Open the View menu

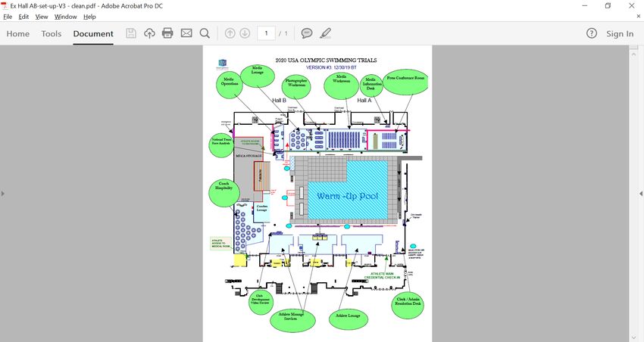pos(42,17)
